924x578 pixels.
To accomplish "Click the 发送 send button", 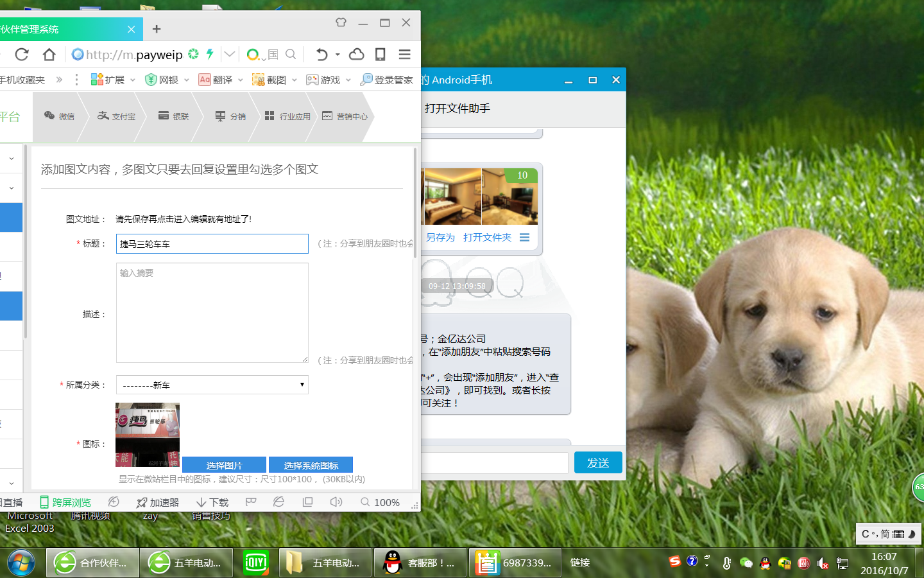I will (598, 463).
